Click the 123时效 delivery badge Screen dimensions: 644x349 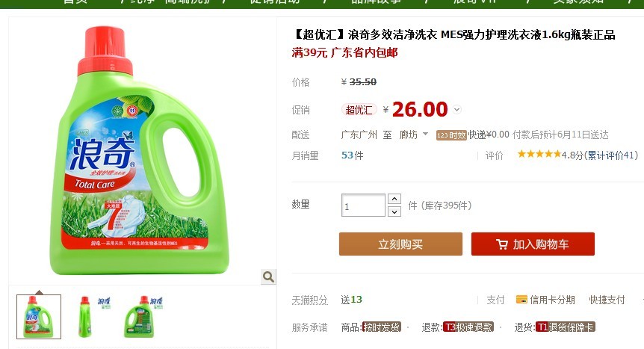[x=451, y=135]
